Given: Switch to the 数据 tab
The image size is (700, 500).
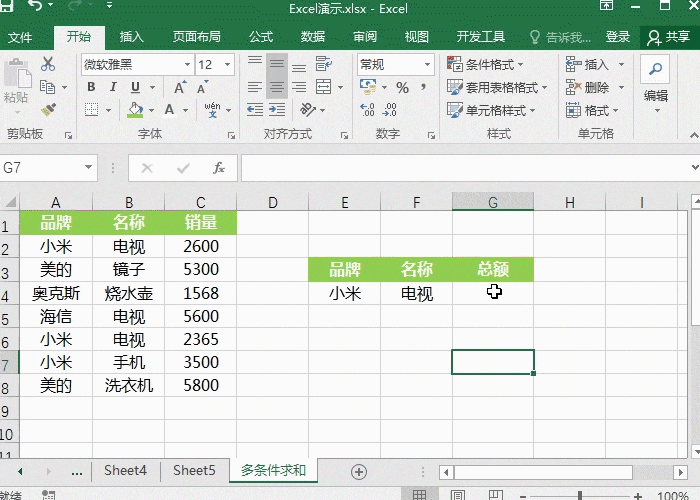Looking at the screenshot, I should point(313,37).
